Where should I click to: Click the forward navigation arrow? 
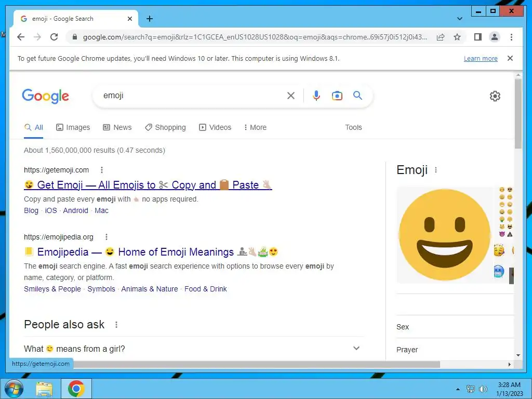37,37
